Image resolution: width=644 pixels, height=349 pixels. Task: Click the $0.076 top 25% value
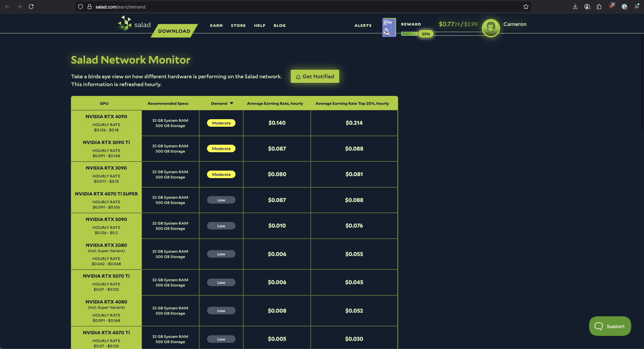click(x=354, y=226)
